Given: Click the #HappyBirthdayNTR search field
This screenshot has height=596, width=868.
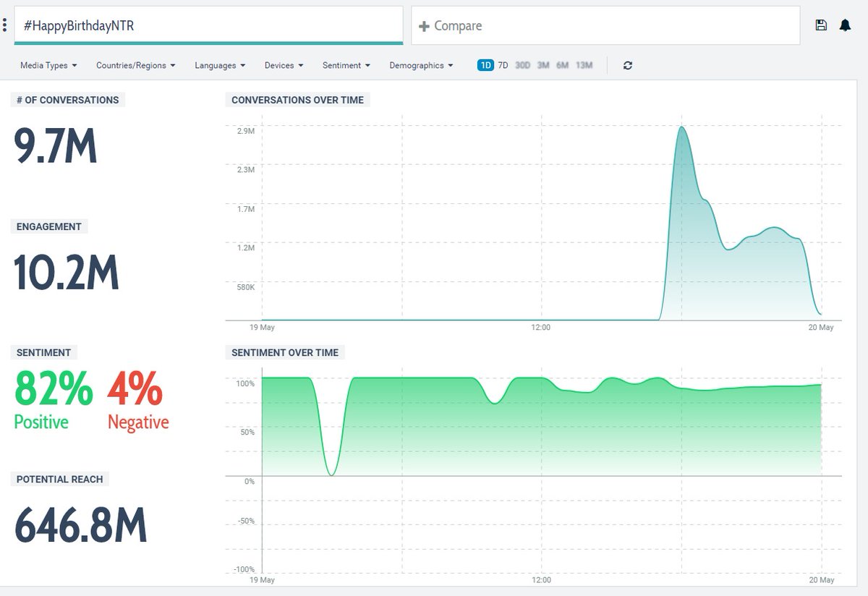Looking at the screenshot, I should pos(208,25).
